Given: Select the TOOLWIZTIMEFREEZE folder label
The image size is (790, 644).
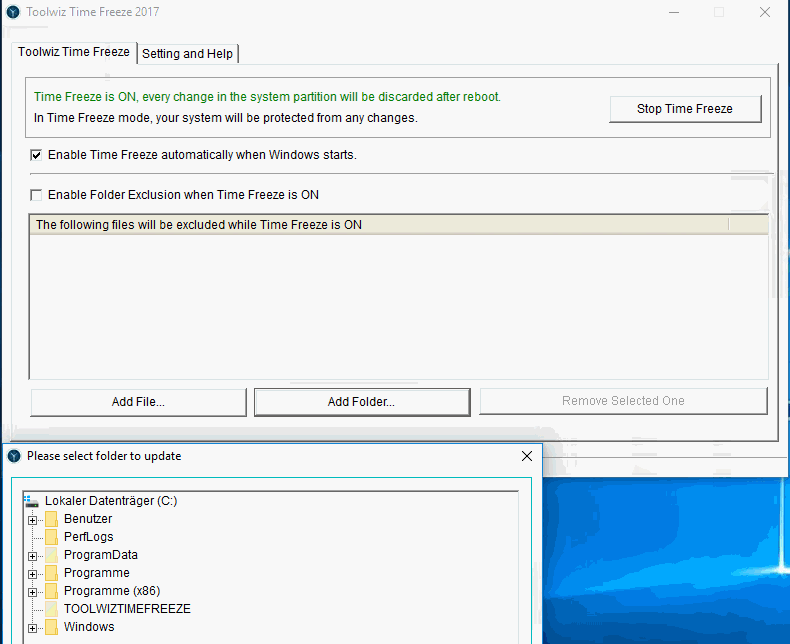Looking at the screenshot, I should click(x=127, y=609).
